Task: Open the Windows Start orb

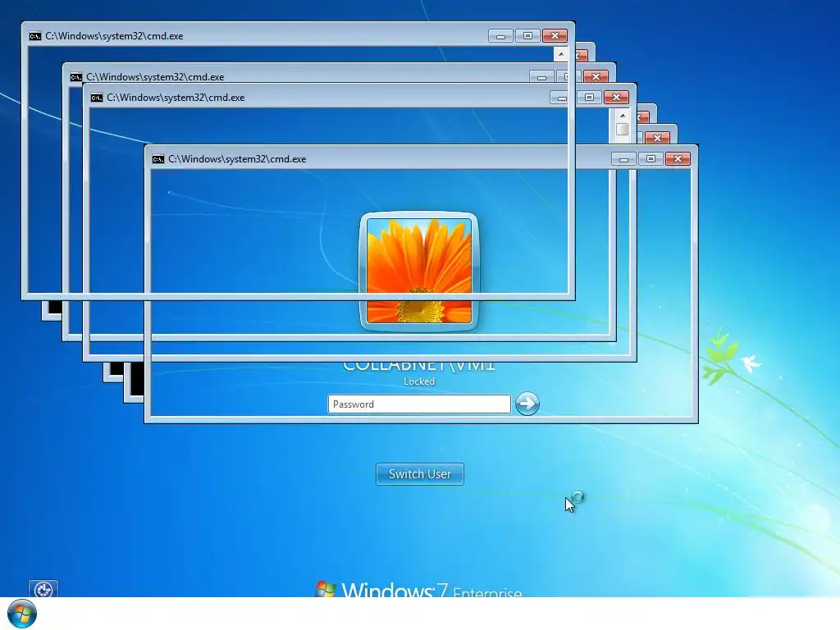Action: coord(22,614)
